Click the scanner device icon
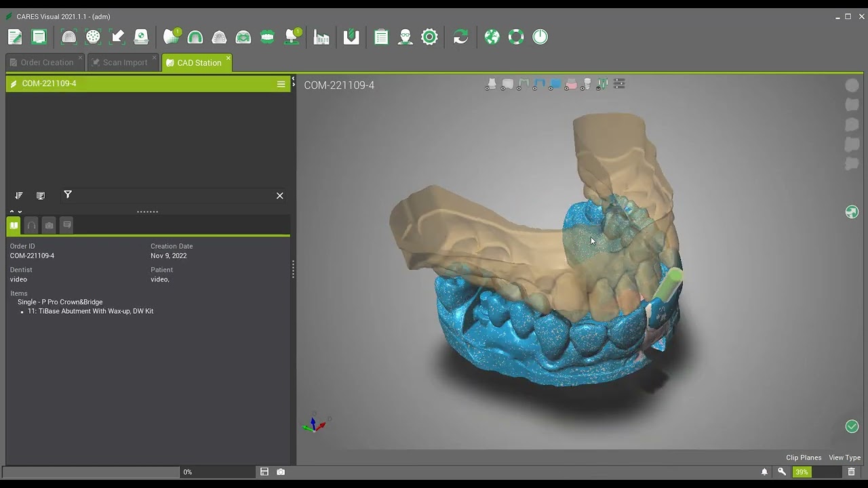Image resolution: width=868 pixels, height=488 pixels. (141, 37)
